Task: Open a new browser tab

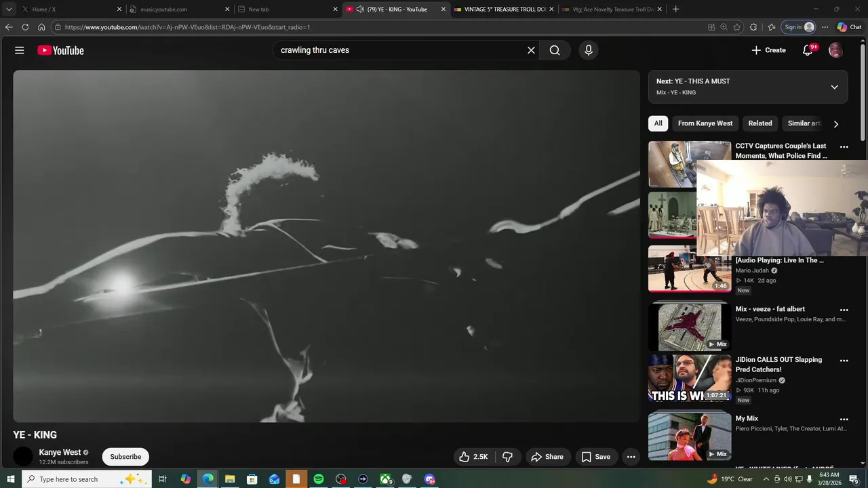Action: click(675, 9)
